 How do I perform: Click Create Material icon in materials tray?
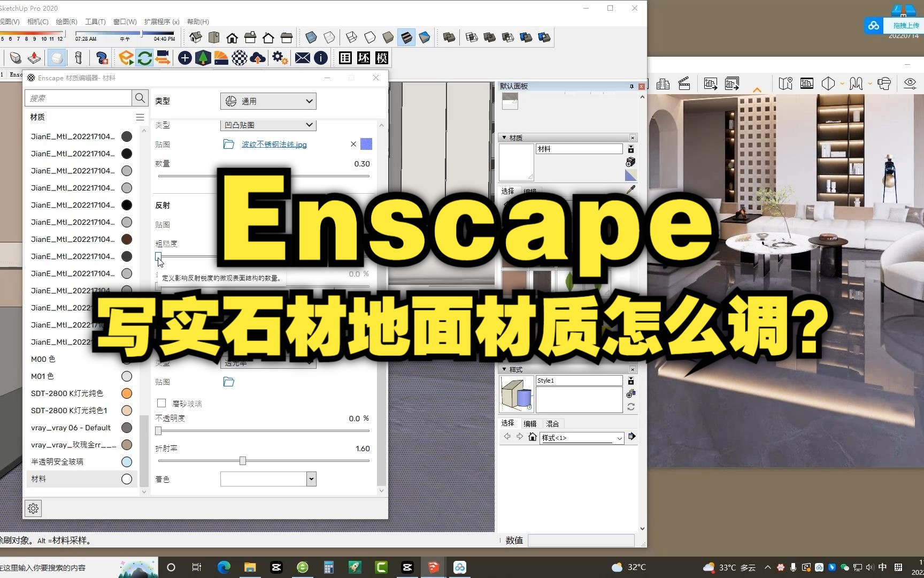click(x=631, y=162)
